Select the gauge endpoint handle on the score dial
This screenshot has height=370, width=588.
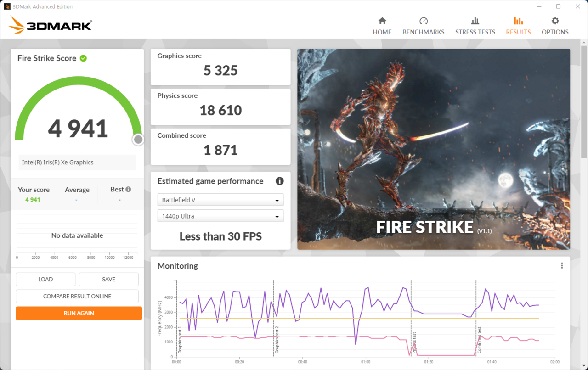138,139
